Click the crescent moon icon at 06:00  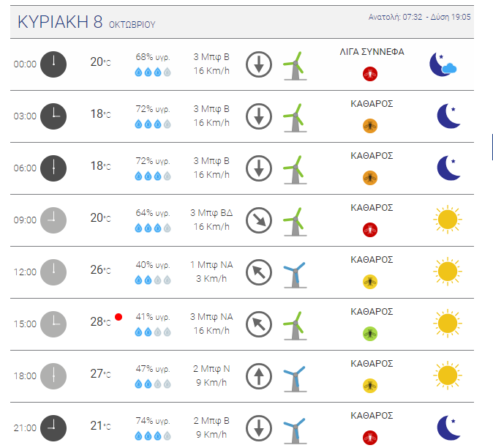448,168
